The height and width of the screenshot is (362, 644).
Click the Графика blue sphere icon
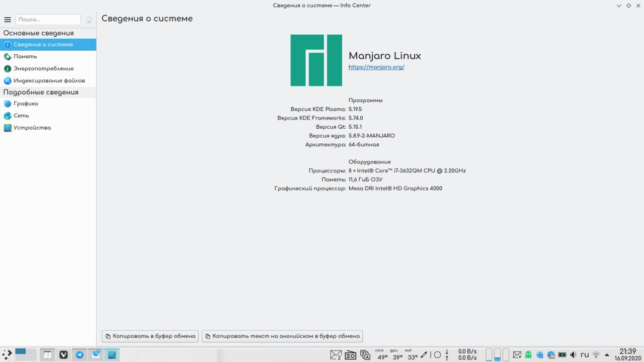tap(8, 104)
